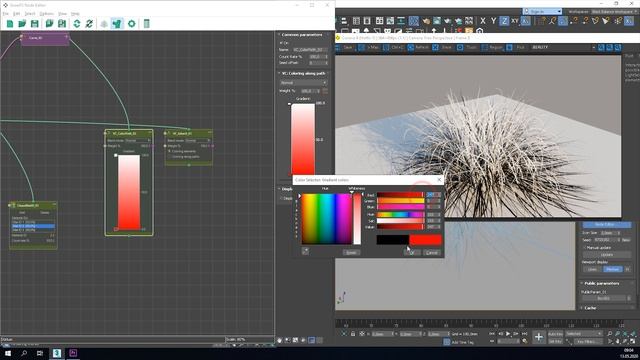Click the Seed offset value field
The height and width of the screenshot is (360, 640).
(x=318, y=63)
